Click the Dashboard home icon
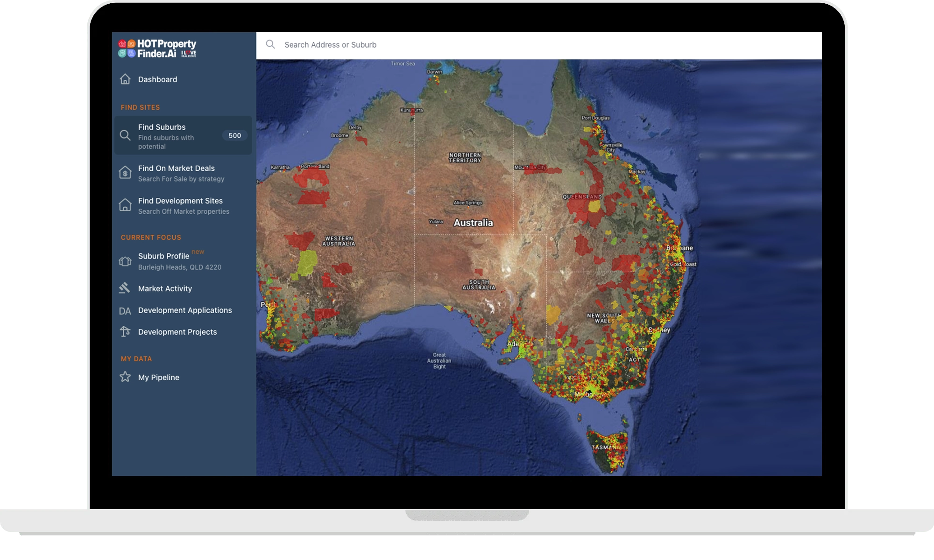 point(125,79)
